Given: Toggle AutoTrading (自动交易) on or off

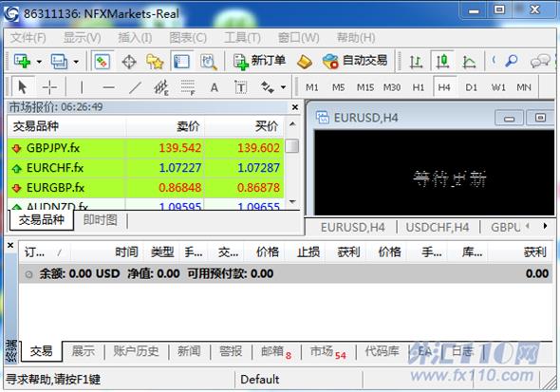Looking at the screenshot, I should 355,61.
